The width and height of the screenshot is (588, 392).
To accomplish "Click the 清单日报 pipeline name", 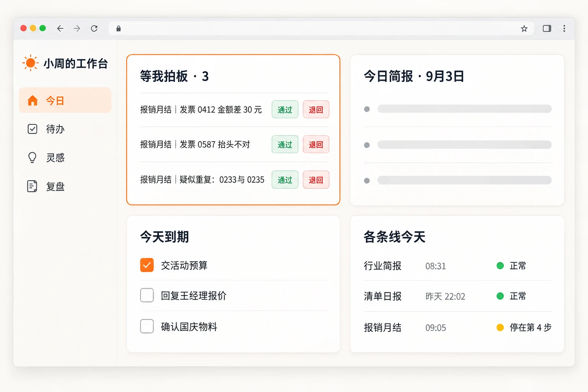I will click(x=382, y=296).
